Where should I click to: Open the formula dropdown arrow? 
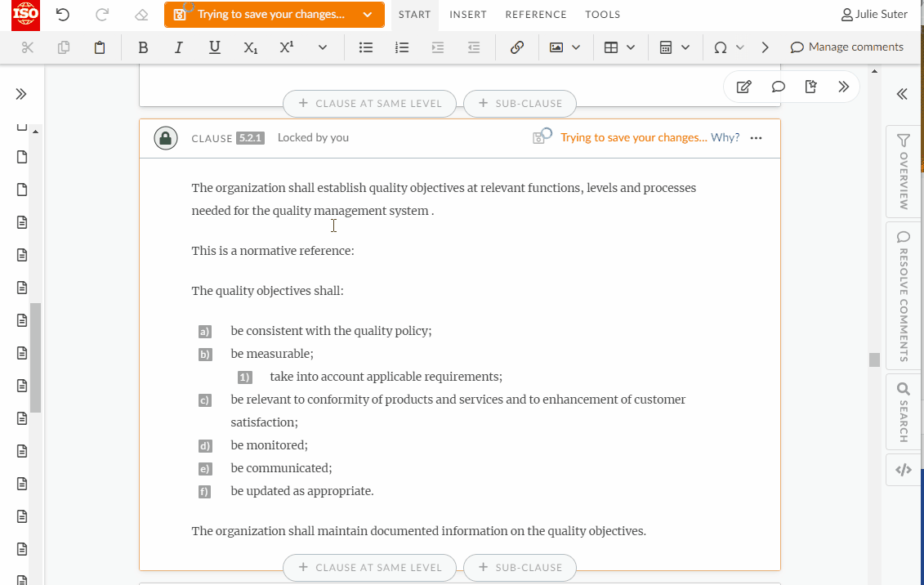[685, 47]
